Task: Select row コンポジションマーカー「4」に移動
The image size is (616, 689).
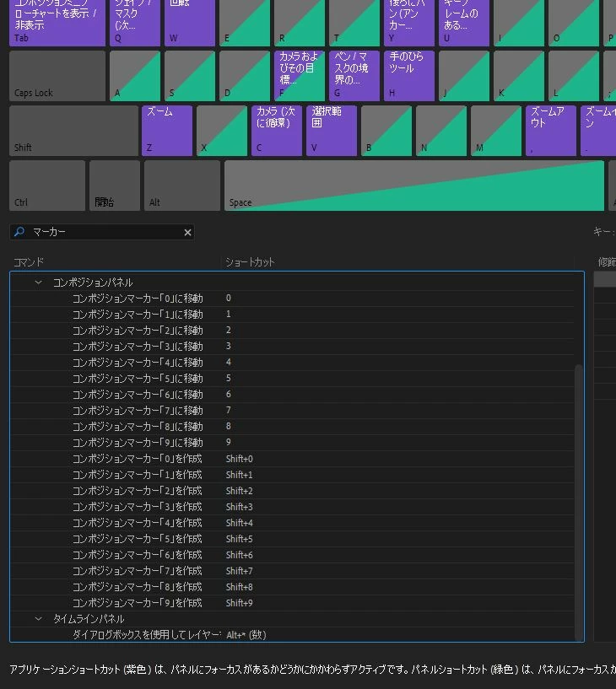Action: pyautogui.click(x=293, y=362)
